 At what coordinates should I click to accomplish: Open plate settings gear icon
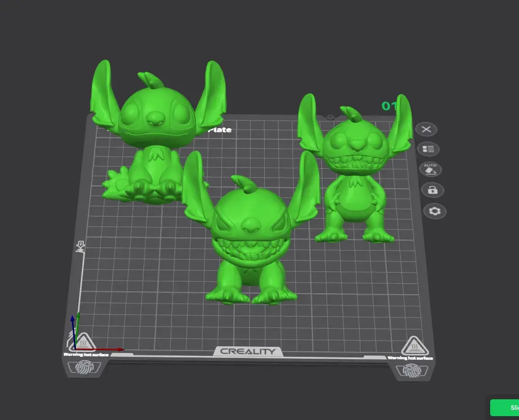(x=435, y=211)
